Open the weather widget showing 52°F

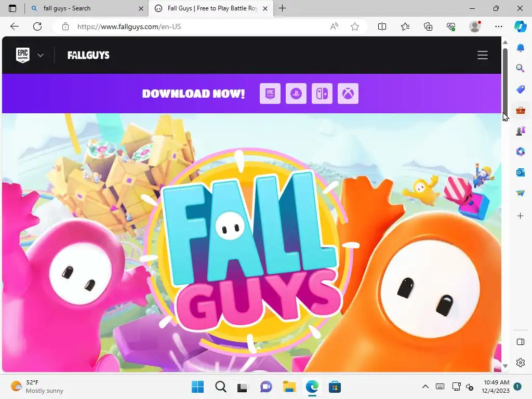coord(37,387)
